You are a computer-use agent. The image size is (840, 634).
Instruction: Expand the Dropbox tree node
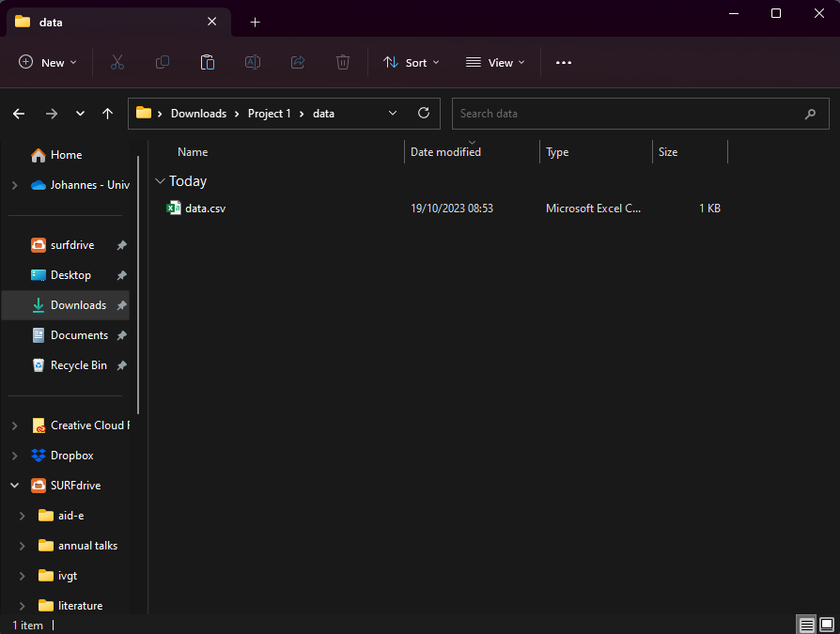pos(14,456)
